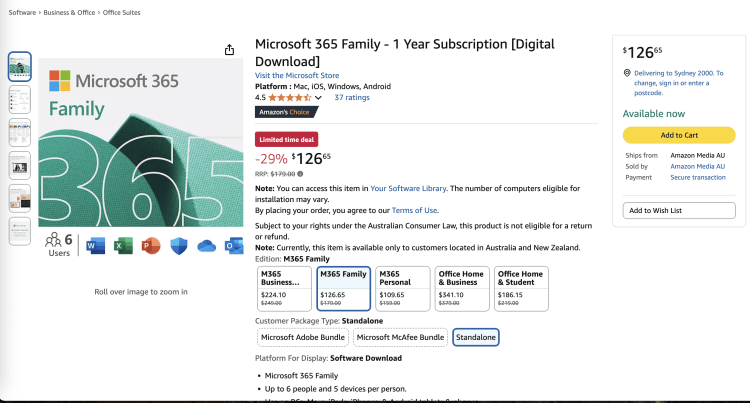
Task: Click the PowerPoint icon under product image
Action: click(151, 246)
